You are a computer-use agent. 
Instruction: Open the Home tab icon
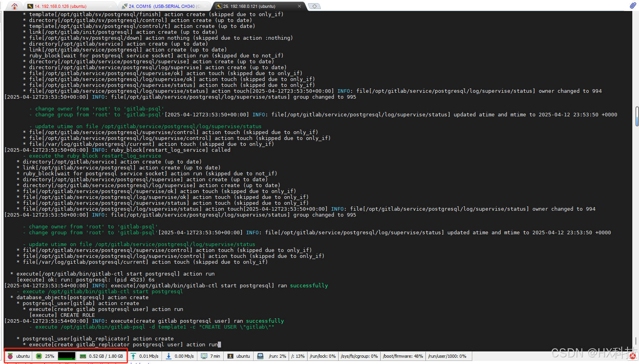15,6
